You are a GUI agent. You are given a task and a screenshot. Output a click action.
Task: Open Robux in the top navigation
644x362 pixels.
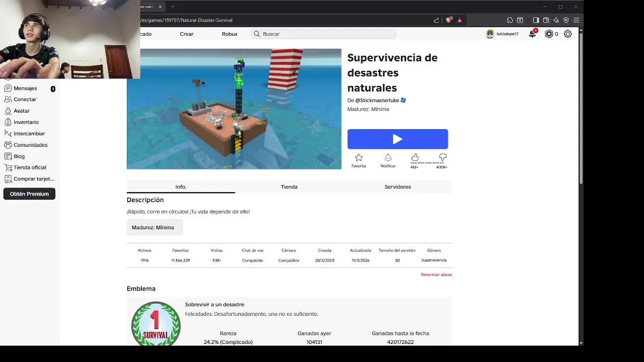[x=229, y=34]
